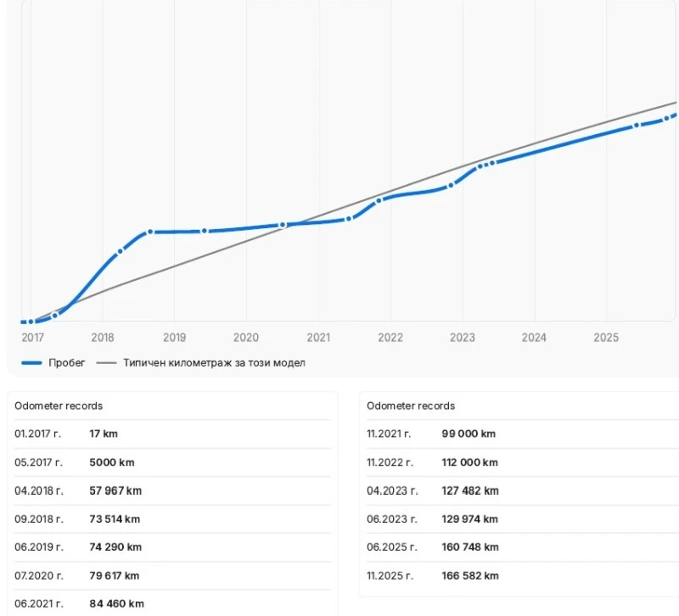Click the blue Пробег legend line swatch
The image size is (679, 616).
pos(31,363)
